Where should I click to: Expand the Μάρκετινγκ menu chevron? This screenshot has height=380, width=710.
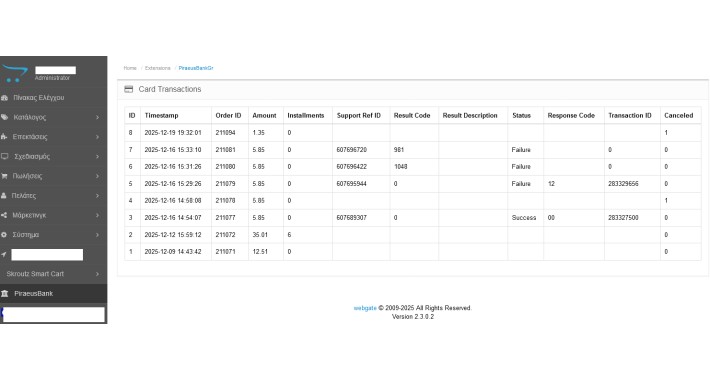click(x=97, y=215)
